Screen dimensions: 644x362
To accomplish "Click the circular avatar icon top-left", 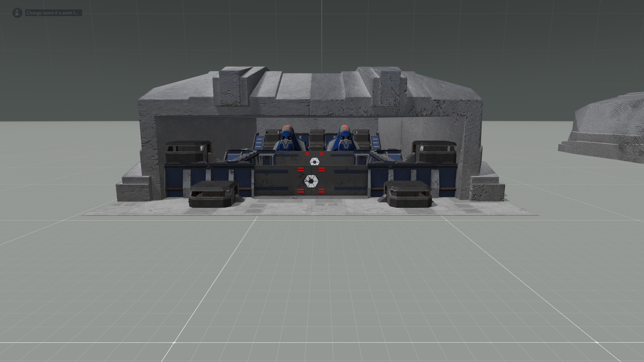I will (x=17, y=13).
